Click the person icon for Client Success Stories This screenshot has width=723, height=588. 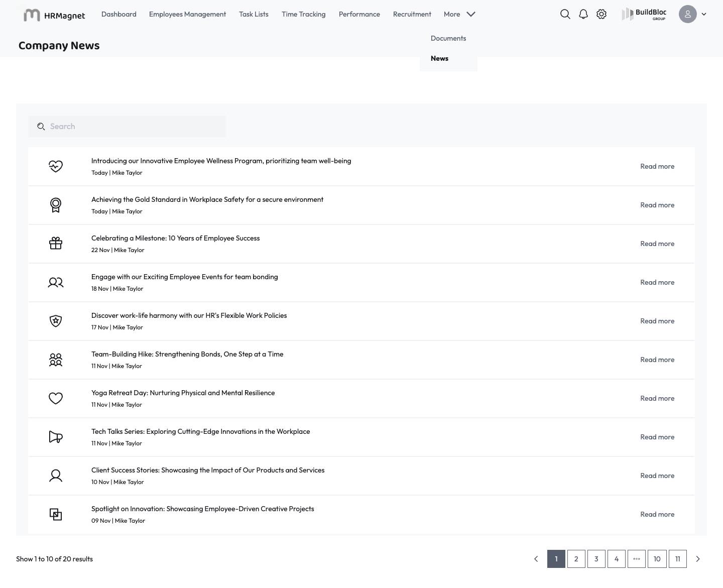click(56, 476)
